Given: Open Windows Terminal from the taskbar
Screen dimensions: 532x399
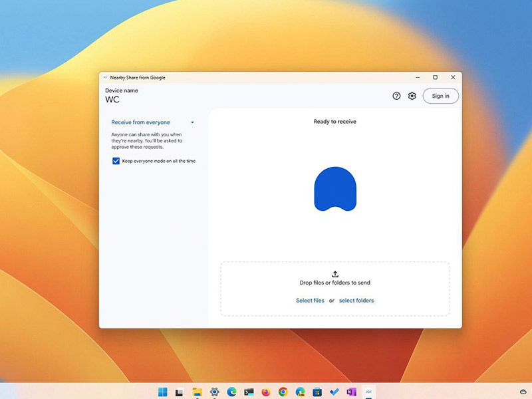Looking at the screenshot, I should [x=249, y=392].
